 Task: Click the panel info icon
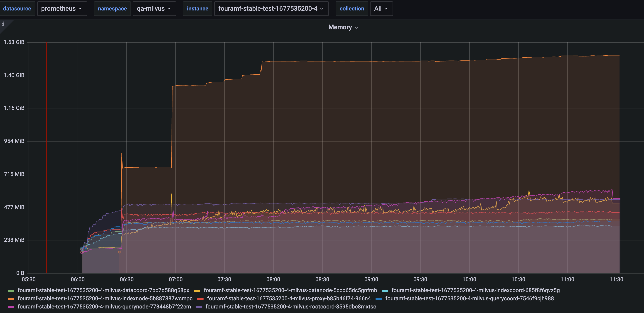click(x=3, y=24)
